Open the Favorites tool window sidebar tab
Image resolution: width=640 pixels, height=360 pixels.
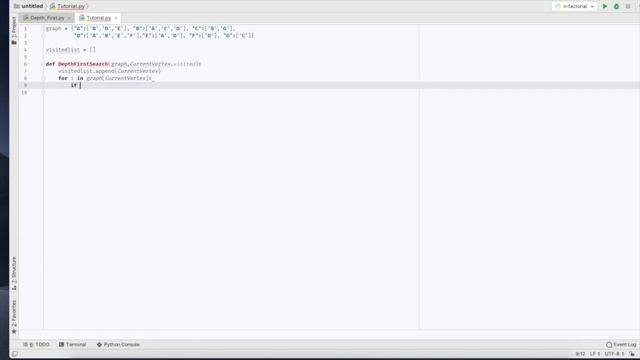tap(14, 316)
